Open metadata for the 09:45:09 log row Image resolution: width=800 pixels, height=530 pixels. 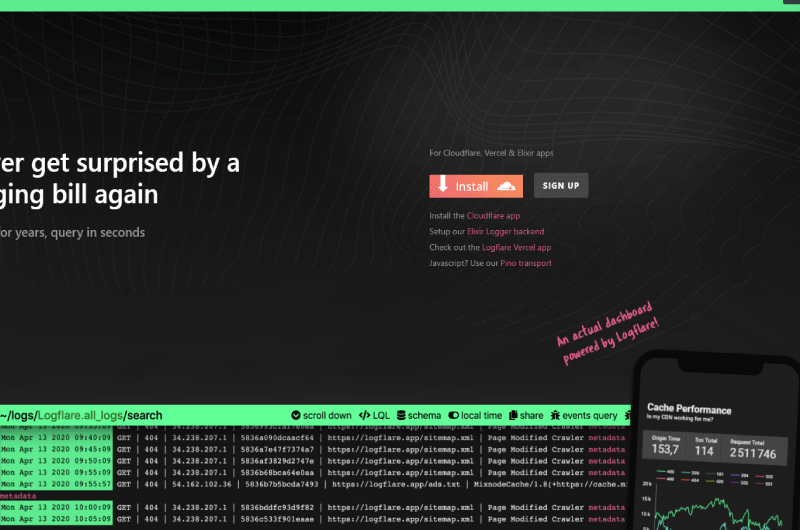click(606, 449)
